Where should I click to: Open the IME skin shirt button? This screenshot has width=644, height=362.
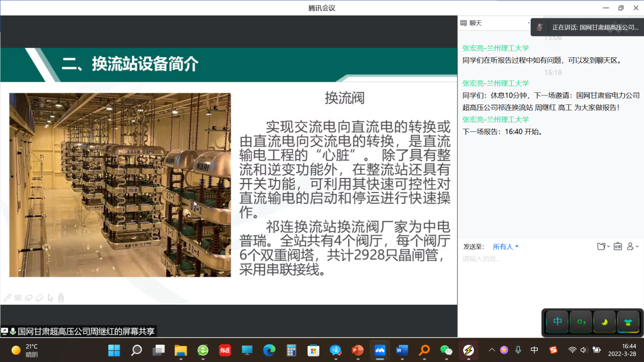pos(628,322)
